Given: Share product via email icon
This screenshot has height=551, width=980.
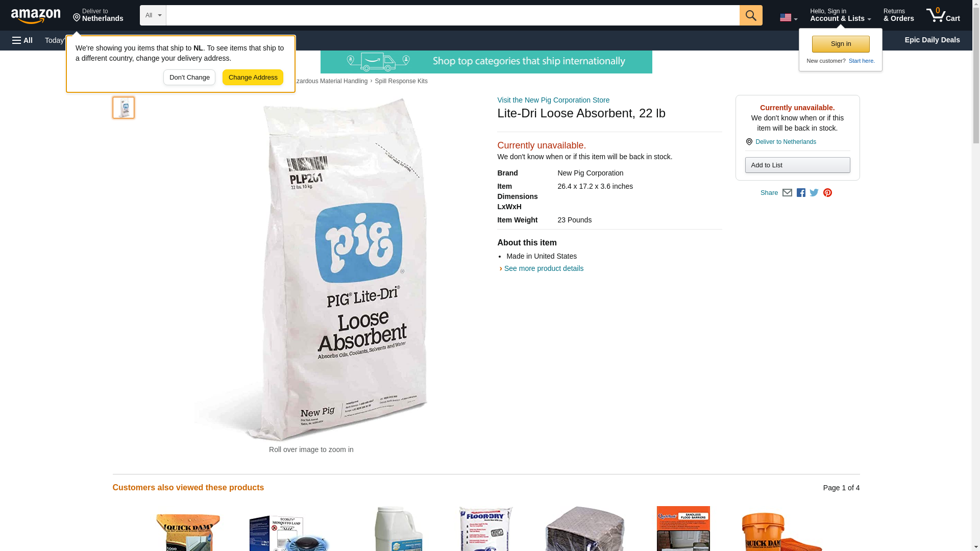Looking at the screenshot, I should coord(787,193).
